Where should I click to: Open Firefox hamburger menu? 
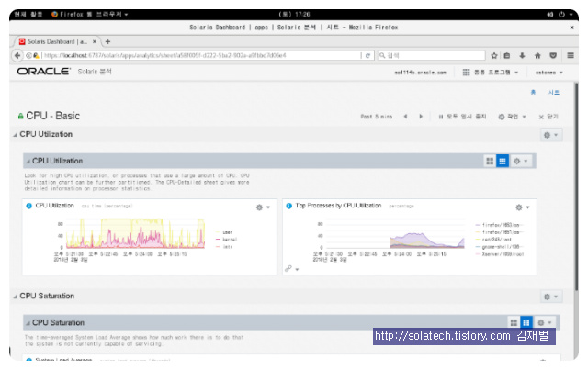(571, 55)
